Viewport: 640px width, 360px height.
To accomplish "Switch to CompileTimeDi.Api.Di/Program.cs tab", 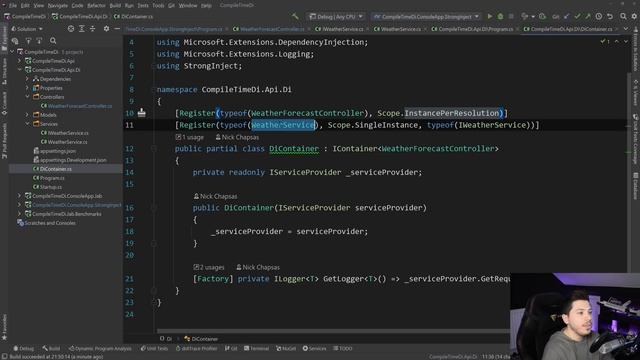I will coord(472,29).
